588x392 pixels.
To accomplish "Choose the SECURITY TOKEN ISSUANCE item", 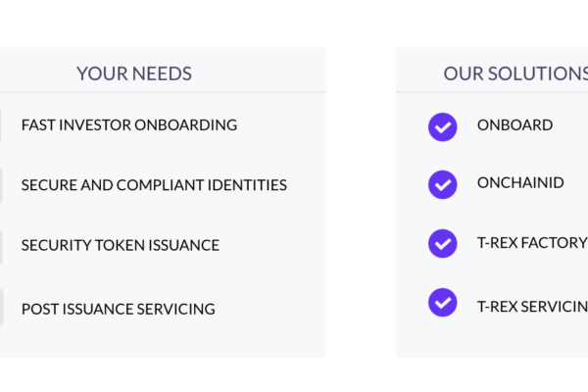I will (x=121, y=245).
